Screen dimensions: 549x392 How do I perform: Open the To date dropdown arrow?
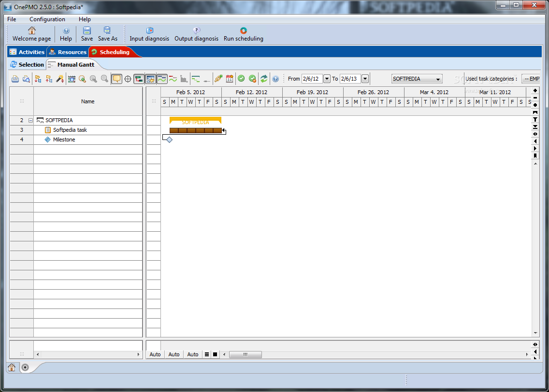click(x=365, y=79)
